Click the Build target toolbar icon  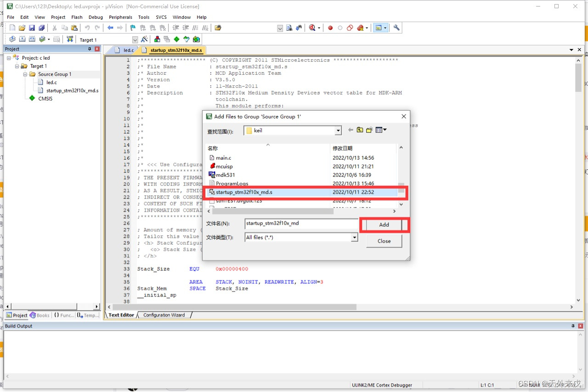click(x=22, y=39)
